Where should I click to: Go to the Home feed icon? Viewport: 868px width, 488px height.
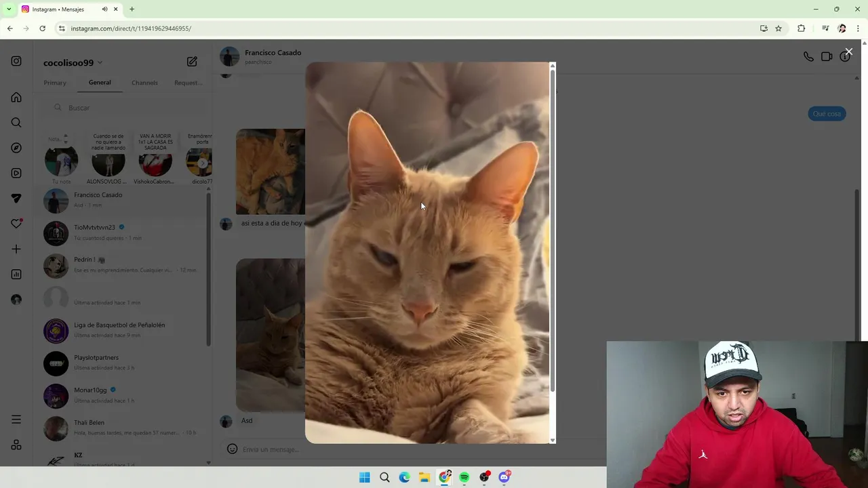pyautogui.click(x=16, y=97)
